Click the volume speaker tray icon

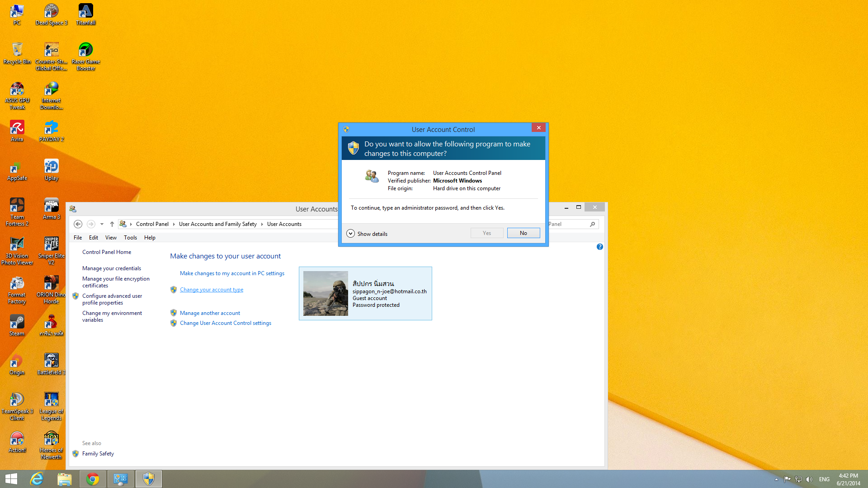(809, 479)
